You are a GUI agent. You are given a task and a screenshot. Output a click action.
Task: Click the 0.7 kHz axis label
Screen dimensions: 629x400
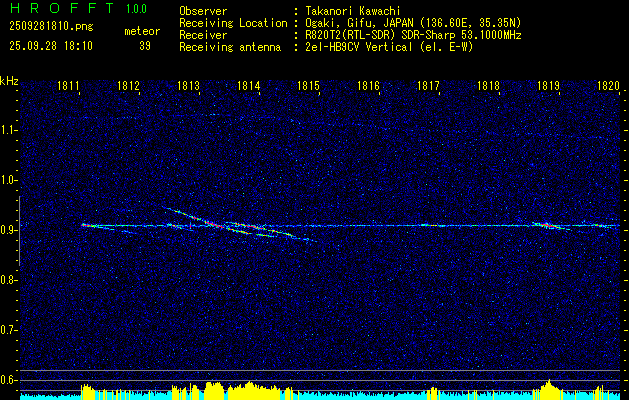click(7, 330)
